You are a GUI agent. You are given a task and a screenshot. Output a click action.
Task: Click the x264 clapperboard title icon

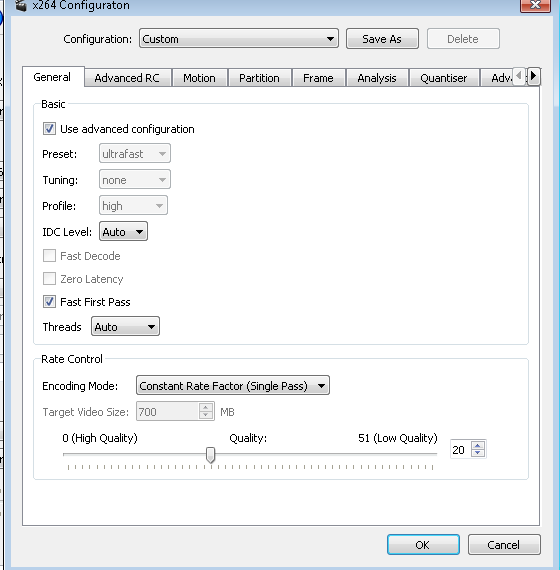[x=21, y=5]
